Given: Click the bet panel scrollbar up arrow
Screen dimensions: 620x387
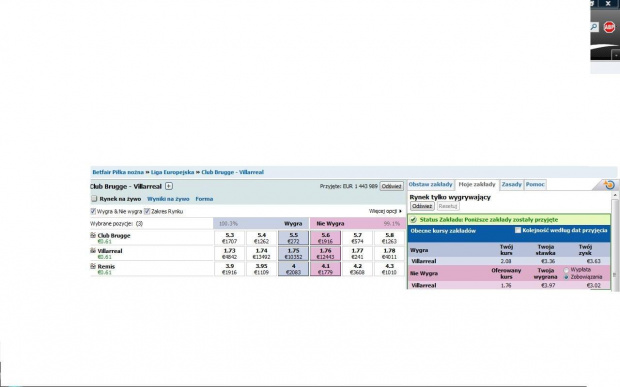Looking at the screenshot, I should click(x=615, y=195).
